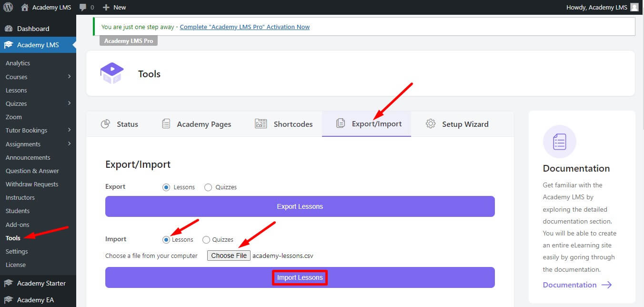Viewport: 644px width, 307px height.
Task: Select Quizzes radio button for Export
Action: [x=208, y=187]
